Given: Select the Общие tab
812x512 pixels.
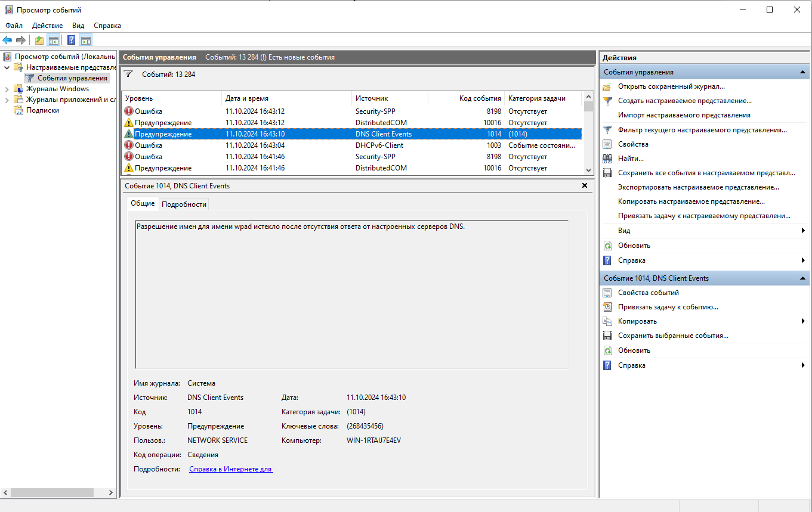Looking at the screenshot, I should [143, 203].
